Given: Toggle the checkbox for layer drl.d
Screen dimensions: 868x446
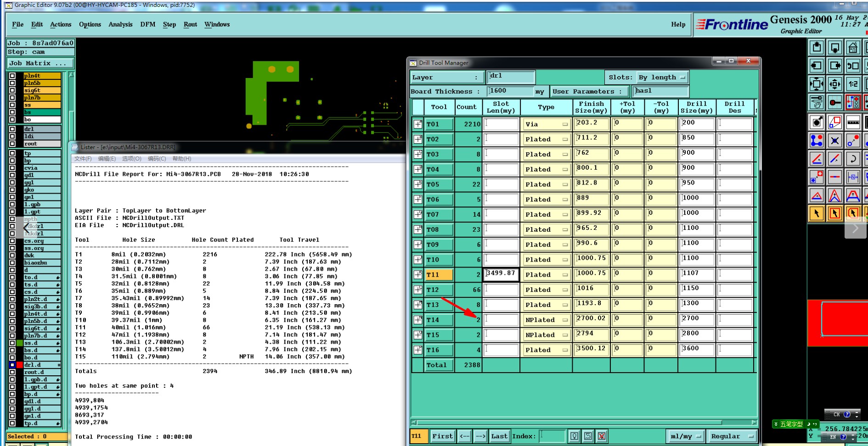Looking at the screenshot, I should [x=12, y=365].
